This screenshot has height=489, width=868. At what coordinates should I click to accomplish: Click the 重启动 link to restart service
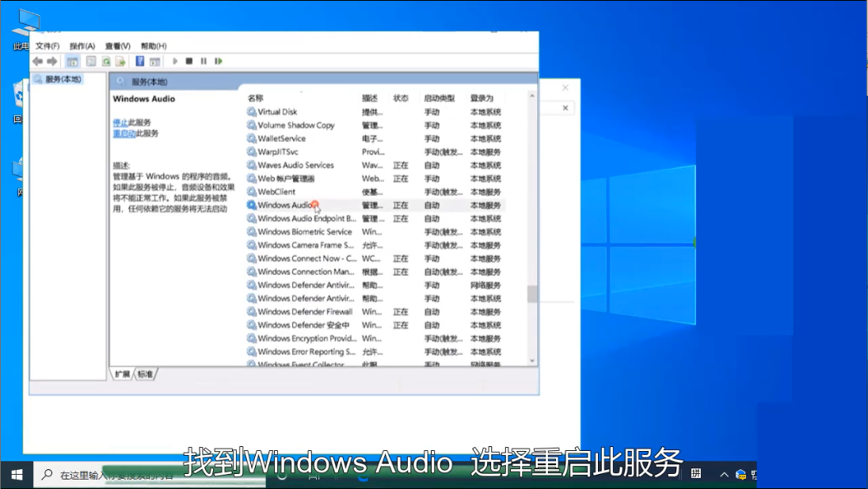pos(124,134)
